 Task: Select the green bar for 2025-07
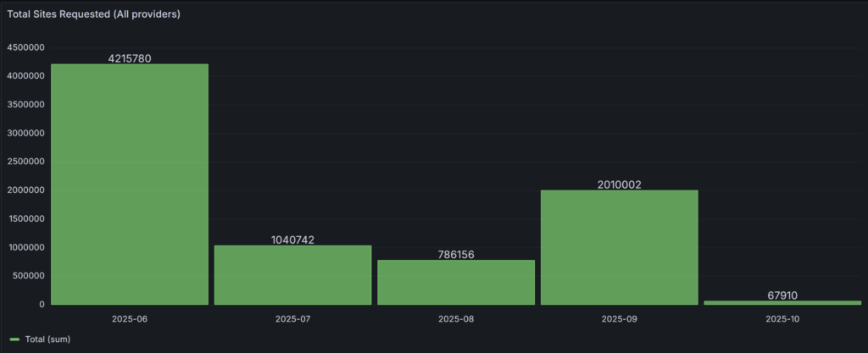(x=292, y=275)
